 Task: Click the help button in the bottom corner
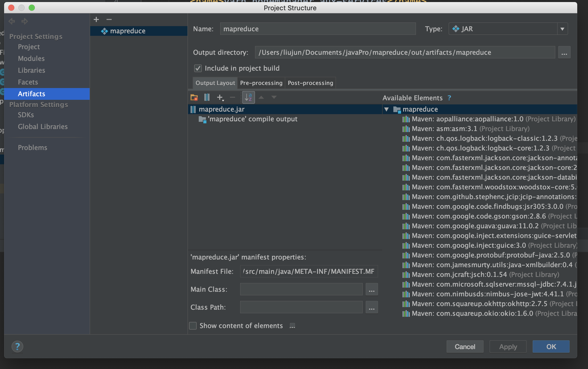[17, 347]
